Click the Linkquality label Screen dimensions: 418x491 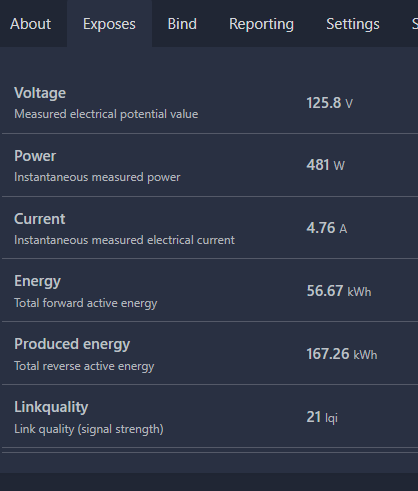(51, 407)
